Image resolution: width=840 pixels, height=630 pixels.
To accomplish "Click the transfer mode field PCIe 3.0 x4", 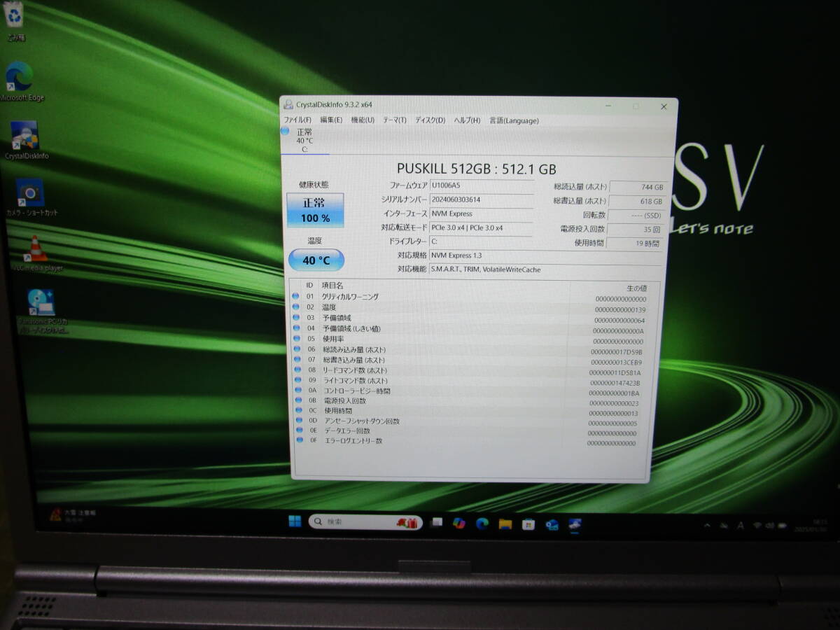I will 482,227.
